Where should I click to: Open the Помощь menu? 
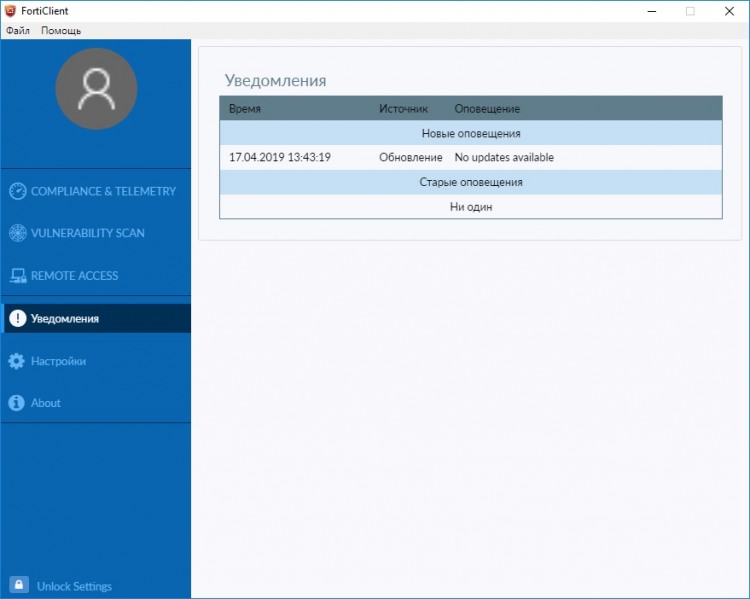(61, 31)
